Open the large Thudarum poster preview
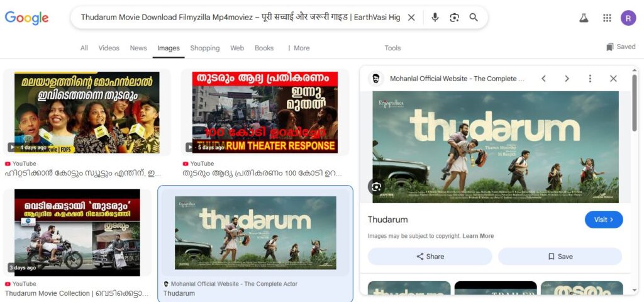 tap(496, 147)
